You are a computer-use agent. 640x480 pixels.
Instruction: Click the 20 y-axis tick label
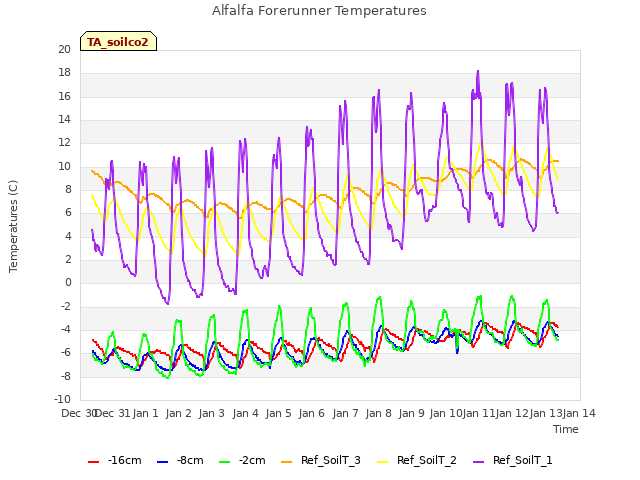point(64,49)
